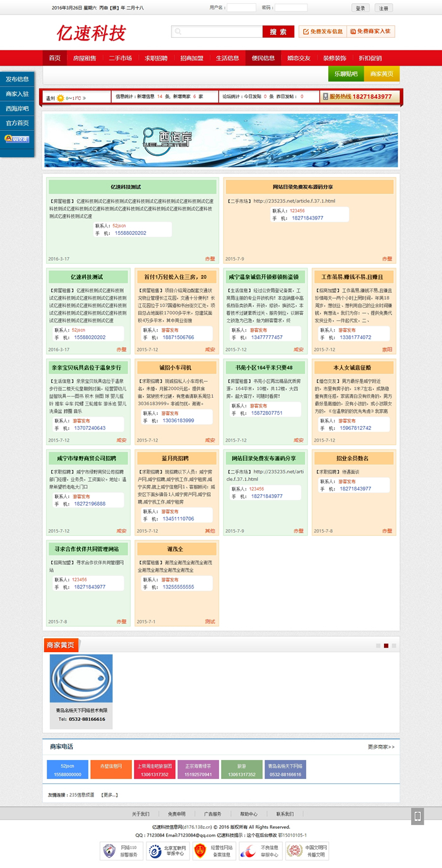The width and height of the screenshot is (442, 868).
Task: Open the 装修装饰 tab
Action: (335, 58)
